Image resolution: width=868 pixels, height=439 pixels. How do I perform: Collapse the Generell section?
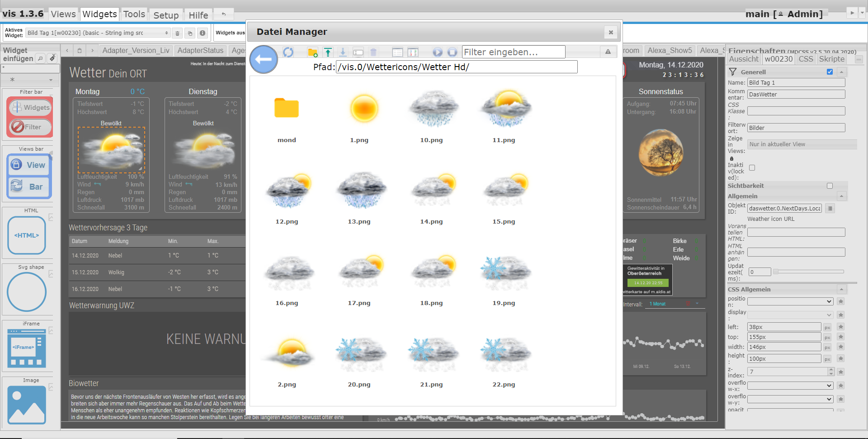pos(842,72)
